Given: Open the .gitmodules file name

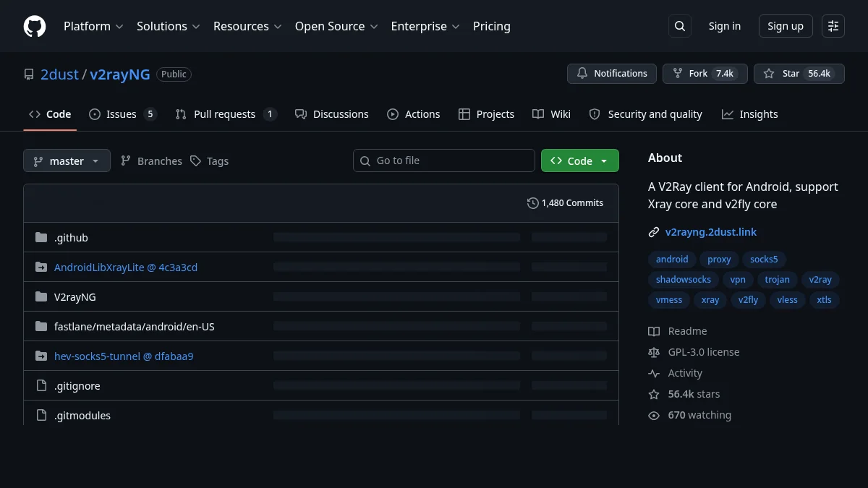Looking at the screenshot, I should pyautogui.click(x=82, y=416).
